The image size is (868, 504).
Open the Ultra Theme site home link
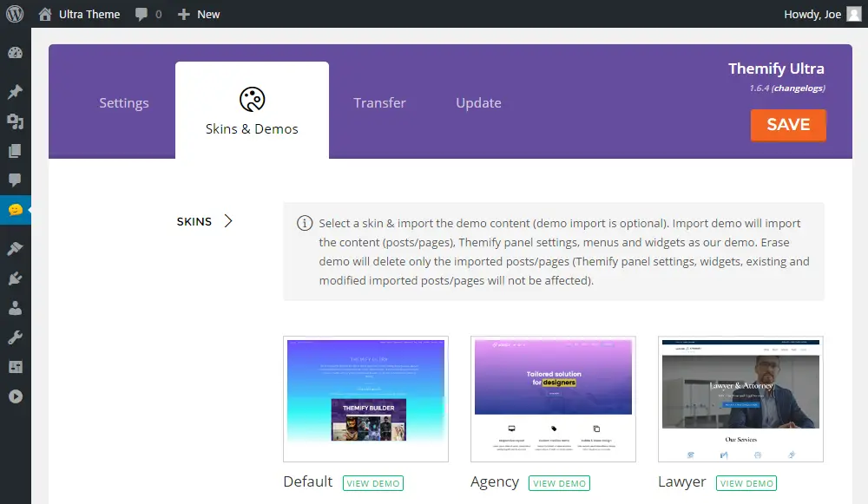[x=79, y=15]
